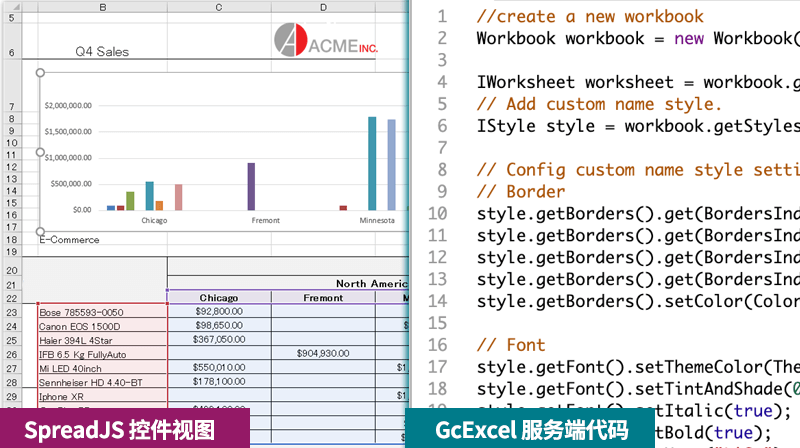
Task: Click the purple Fremont bar in chart
Action: [251, 186]
